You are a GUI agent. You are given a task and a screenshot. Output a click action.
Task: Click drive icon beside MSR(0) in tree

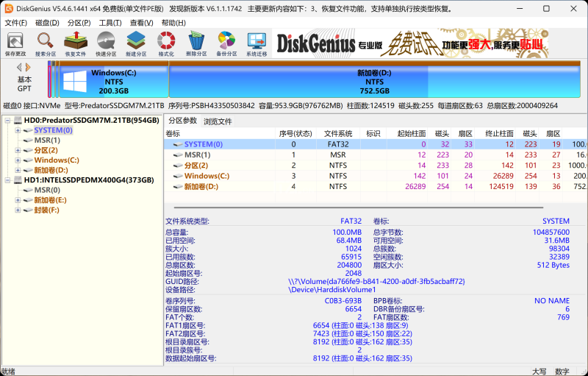click(x=28, y=191)
